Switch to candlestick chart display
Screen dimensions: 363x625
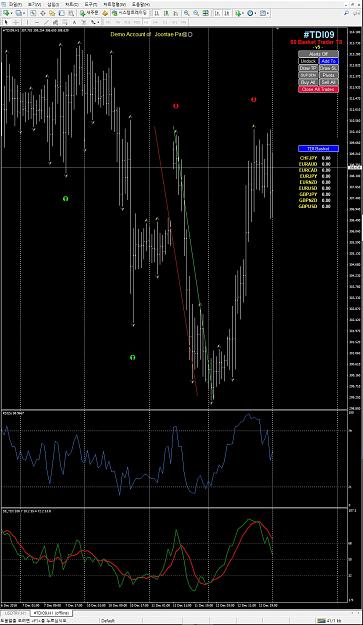pyautogui.click(x=166, y=13)
